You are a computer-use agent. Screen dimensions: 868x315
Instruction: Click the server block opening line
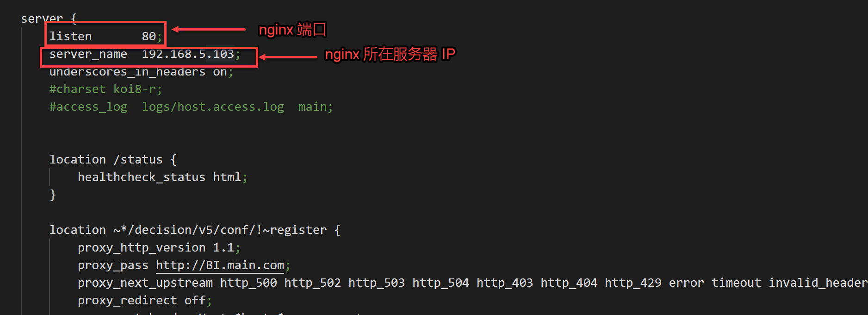[x=49, y=19]
